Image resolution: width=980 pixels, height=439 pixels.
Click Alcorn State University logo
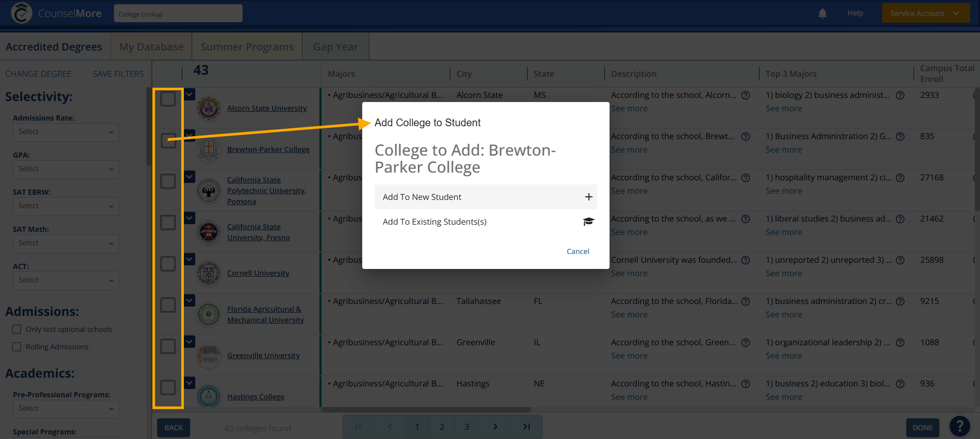tap(209, 108)
